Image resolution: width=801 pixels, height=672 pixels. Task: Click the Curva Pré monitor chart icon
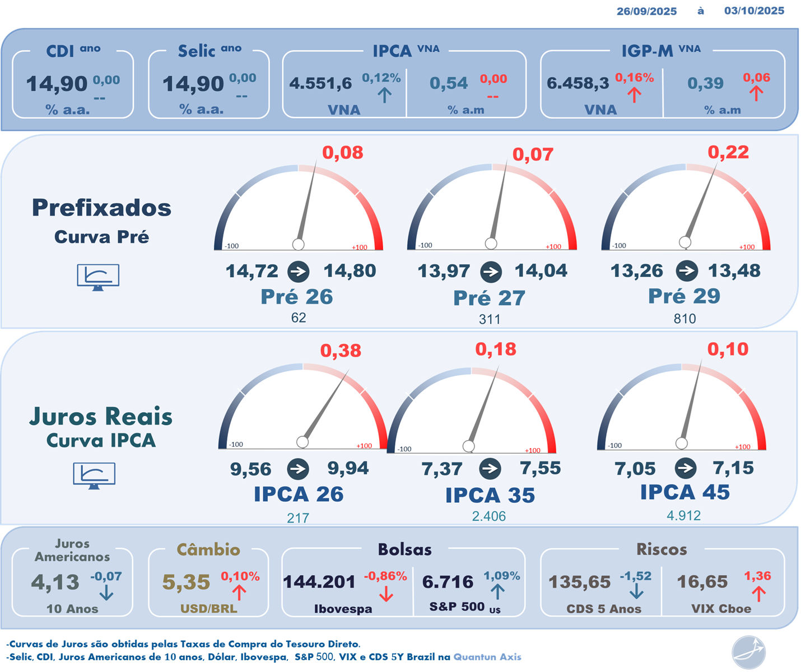pyautogui.click(x=98, y=277)
